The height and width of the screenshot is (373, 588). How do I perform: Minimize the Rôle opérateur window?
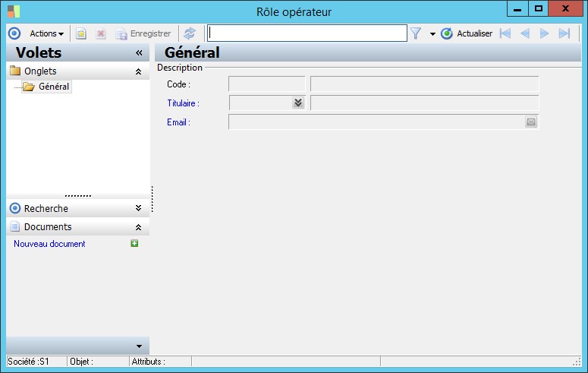click(x=517, y=9)
